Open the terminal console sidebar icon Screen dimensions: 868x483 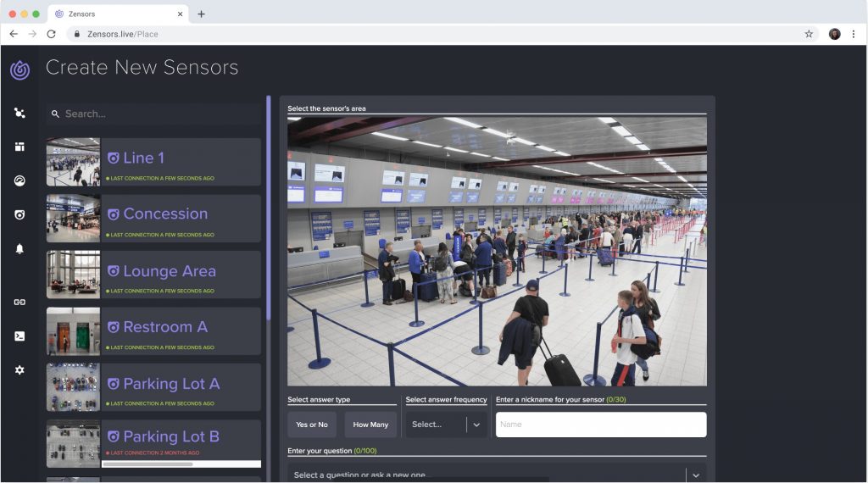click(x=19, y=336)
